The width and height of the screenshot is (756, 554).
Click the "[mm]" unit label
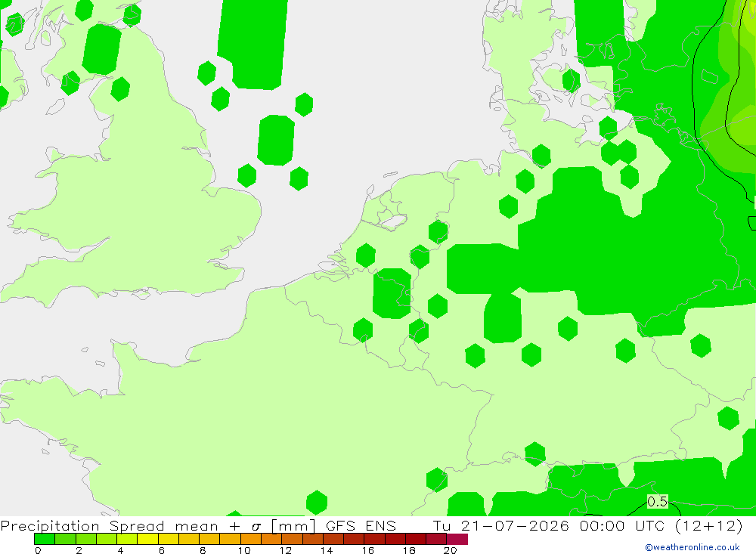coord(293,525)
